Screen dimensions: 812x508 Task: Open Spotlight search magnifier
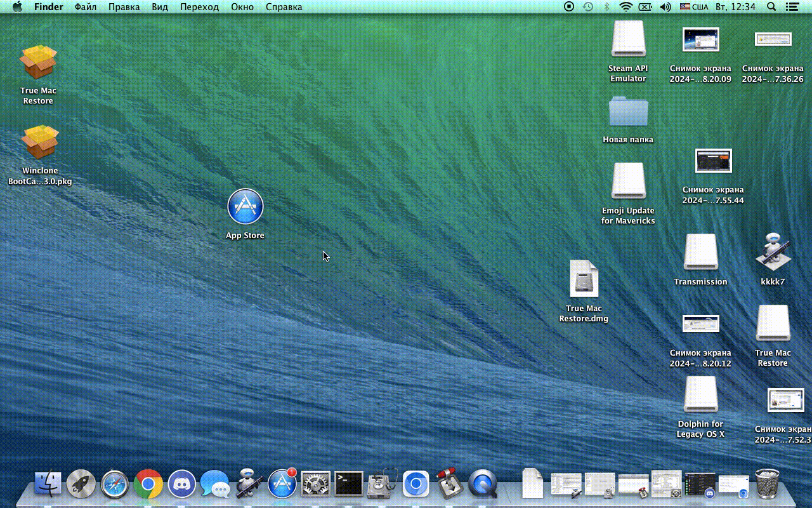771,7
